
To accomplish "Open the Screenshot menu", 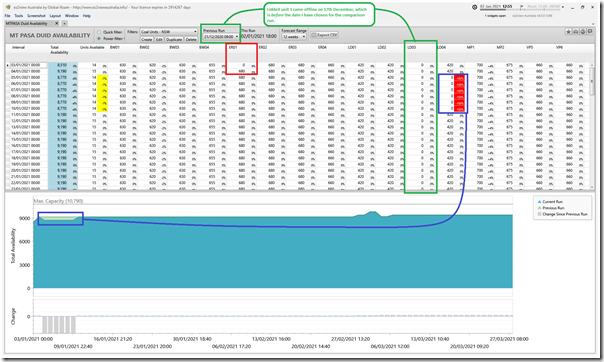I will [36, 16].
